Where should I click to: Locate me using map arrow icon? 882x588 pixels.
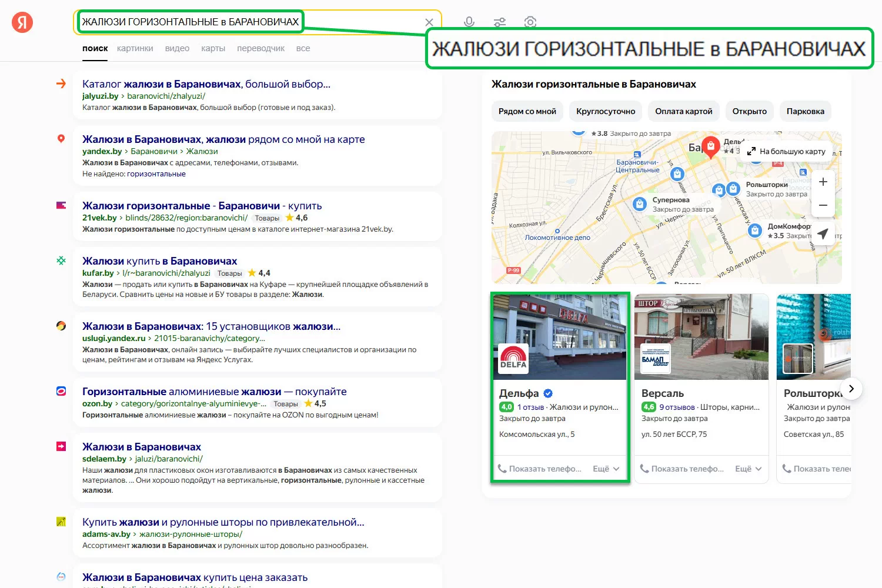[x=823, y=233]
